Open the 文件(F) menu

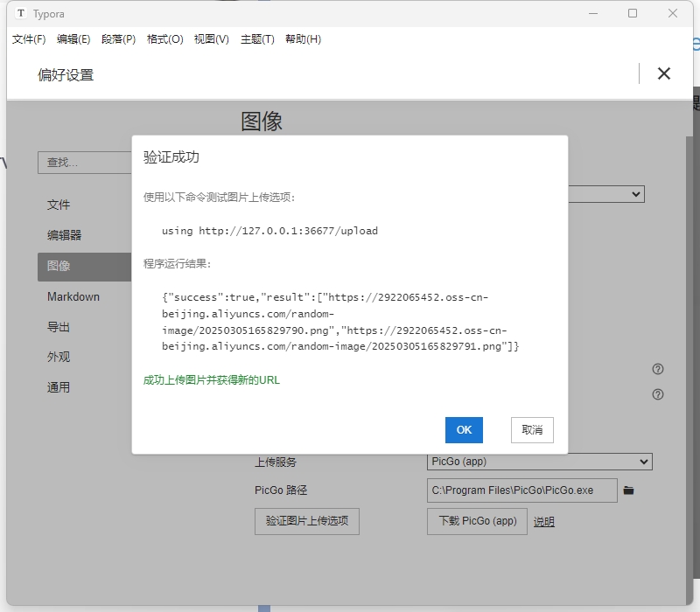tap(29, 39)
